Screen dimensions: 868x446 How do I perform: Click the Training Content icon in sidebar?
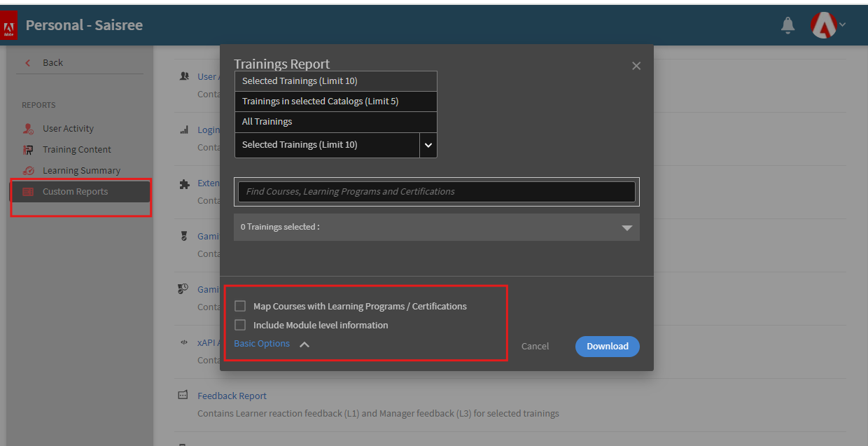pos(28,150)
